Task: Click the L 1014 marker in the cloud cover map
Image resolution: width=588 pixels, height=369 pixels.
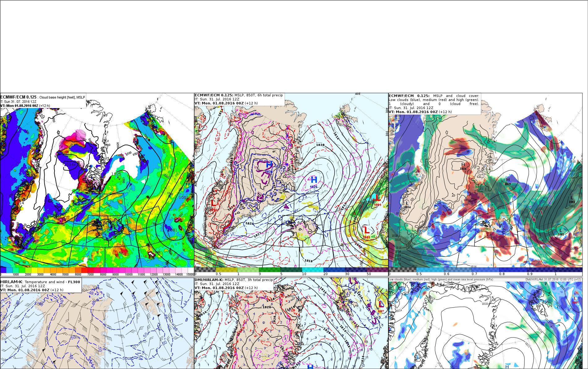Action: [x=407, y=204]
